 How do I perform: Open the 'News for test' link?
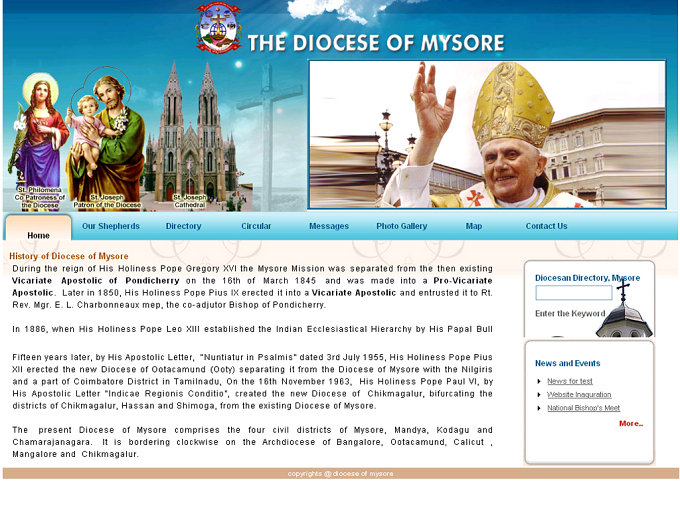[x=569, y=381]
